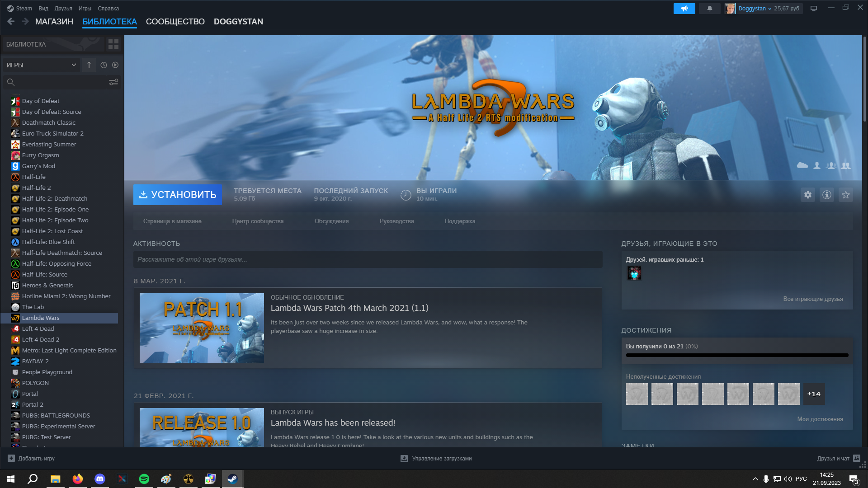Image resolution: width=868 pixels, height=488 pixels.
Task: Open Firefox from the taskbar
Action: pos(78,479)
